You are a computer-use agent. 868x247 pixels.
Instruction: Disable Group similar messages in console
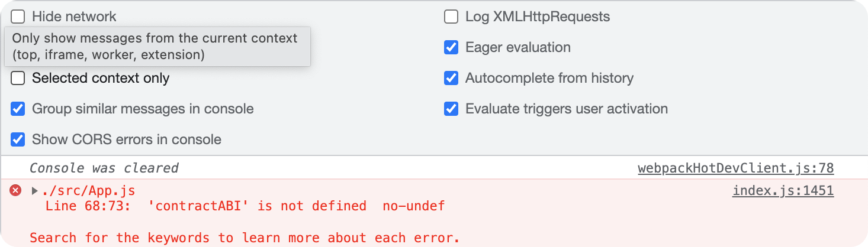click(18, 109)
